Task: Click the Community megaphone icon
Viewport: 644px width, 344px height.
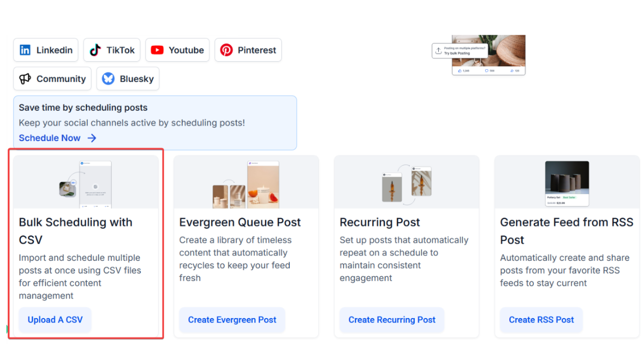Action: (x=25, y=79)
